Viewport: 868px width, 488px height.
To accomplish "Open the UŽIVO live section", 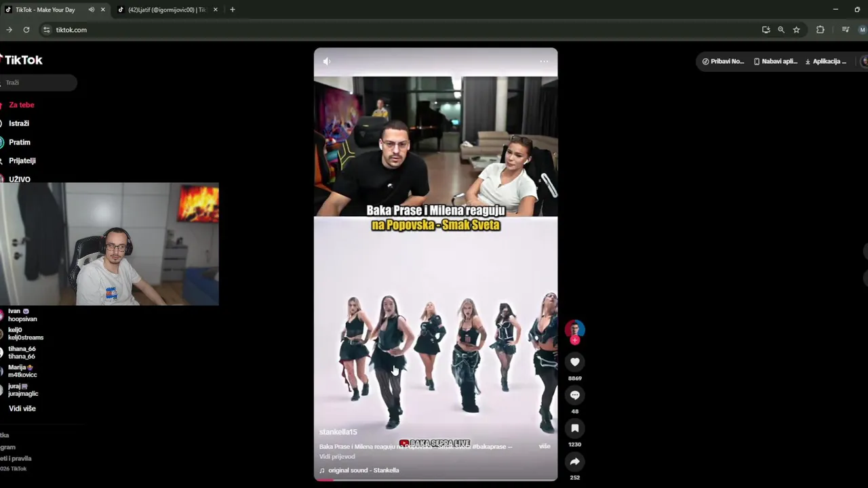I will pyautogui.click(x=19, y=179).
